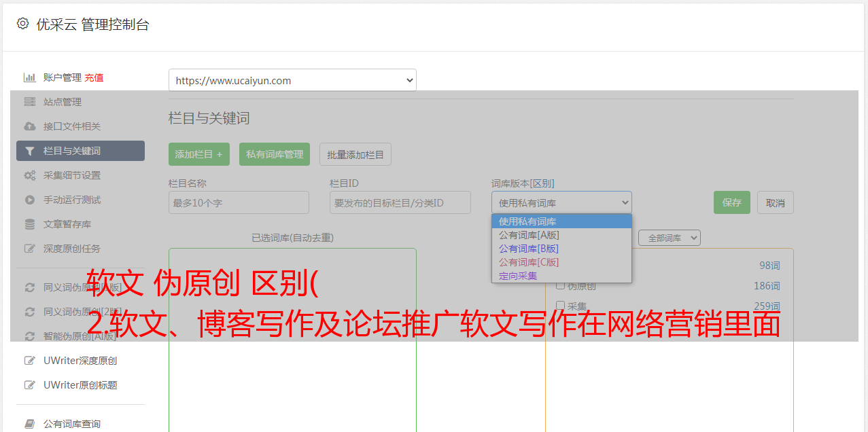Click the 词库版本[区别] label
868x432 pixels.
[523, 183]
